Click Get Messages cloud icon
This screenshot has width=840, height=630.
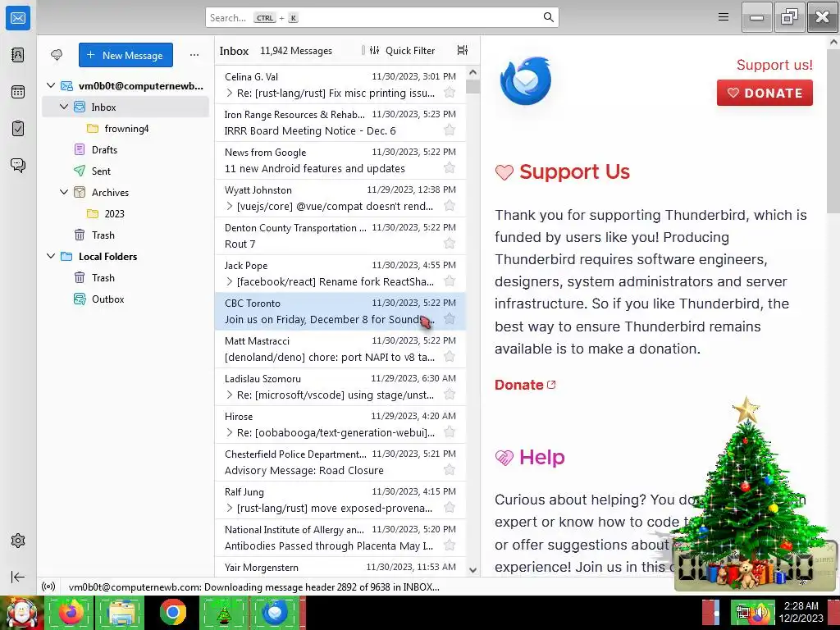pos(57,55)
